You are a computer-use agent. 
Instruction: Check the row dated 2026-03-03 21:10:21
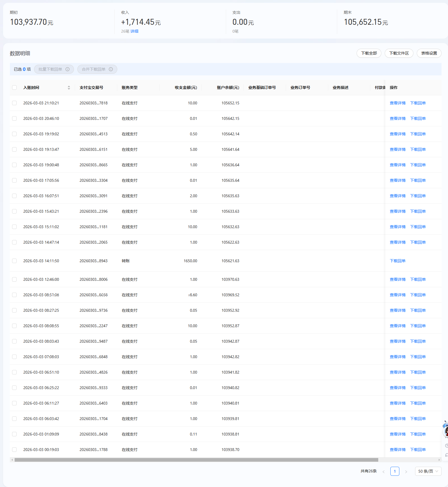click(14, 103)
